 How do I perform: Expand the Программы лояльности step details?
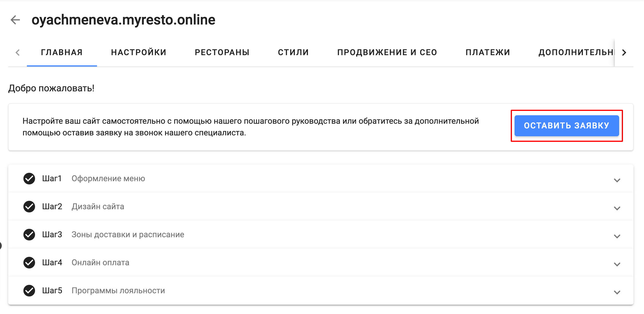pyautogui.click(x=617, y=292)
